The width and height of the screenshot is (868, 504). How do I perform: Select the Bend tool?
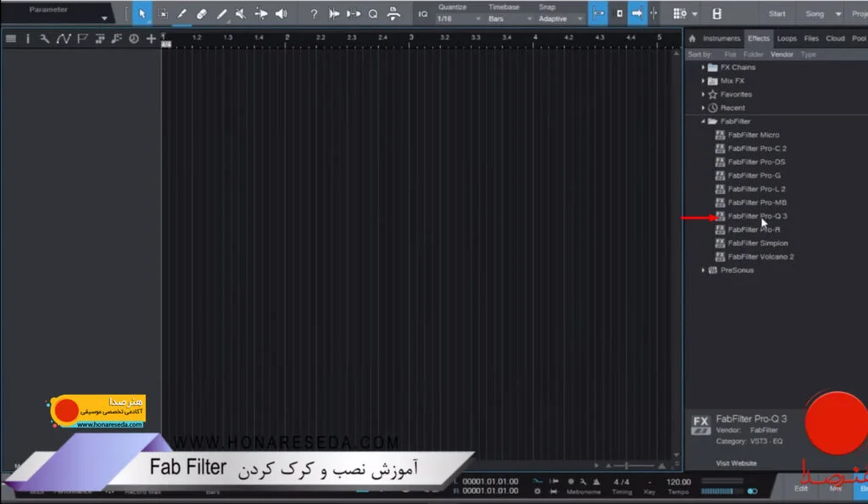261,14
